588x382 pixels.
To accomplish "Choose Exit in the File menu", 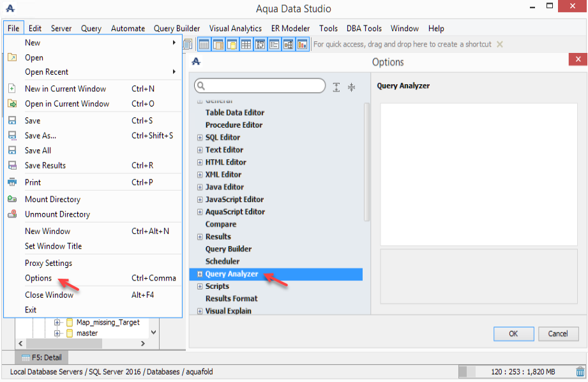I will tap(93, 310).
